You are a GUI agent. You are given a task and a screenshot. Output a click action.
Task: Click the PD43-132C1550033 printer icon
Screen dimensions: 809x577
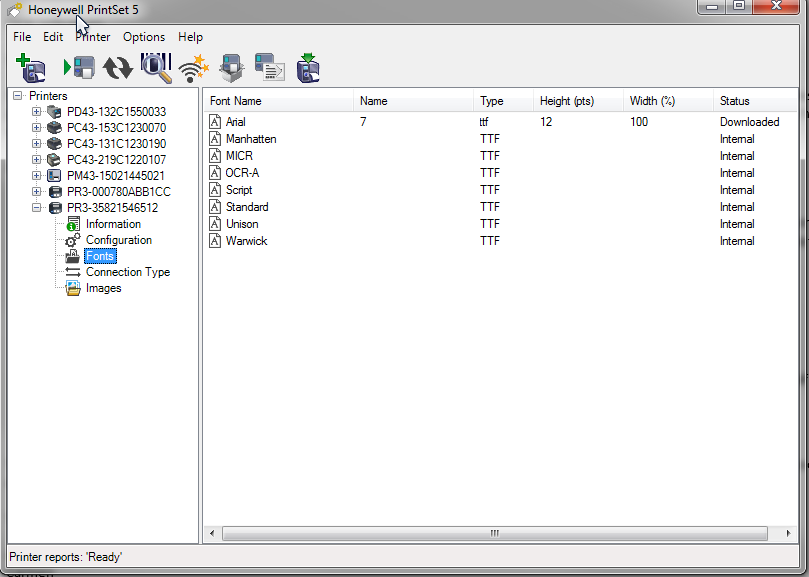tap(54, 111)
